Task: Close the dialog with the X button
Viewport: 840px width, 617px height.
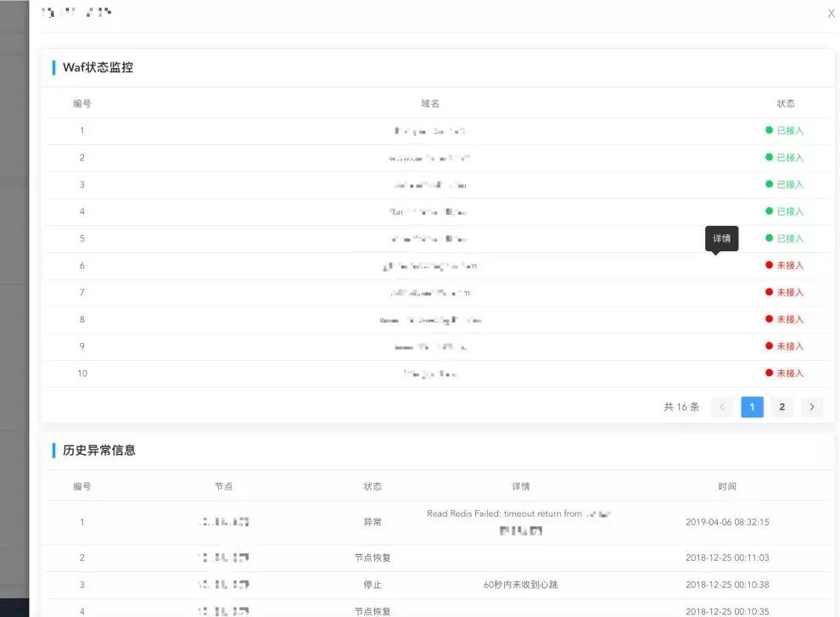Action: (x=830, y=13)
